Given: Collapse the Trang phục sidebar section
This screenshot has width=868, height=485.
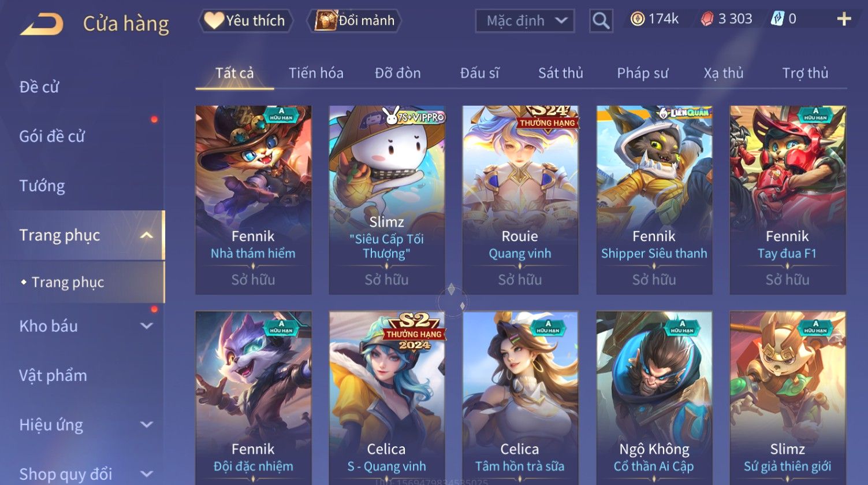Looking at the screenshot, I should (147, 235).
